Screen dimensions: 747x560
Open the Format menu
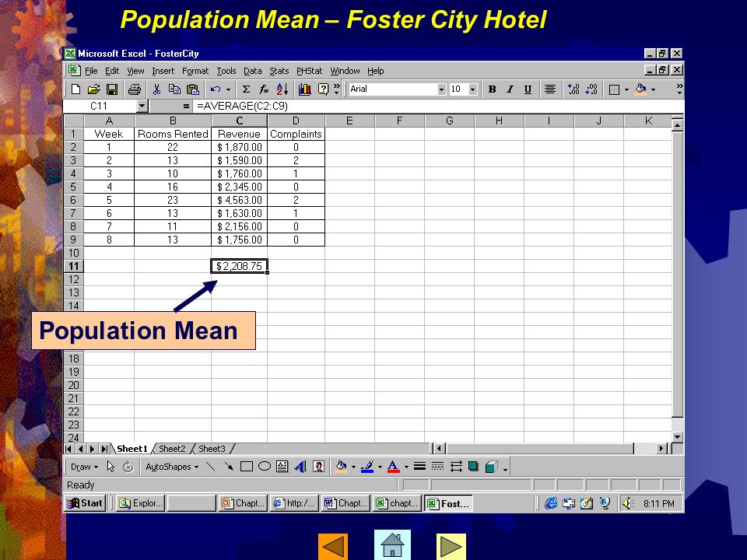pyautogui.click(x=195, y=71)
